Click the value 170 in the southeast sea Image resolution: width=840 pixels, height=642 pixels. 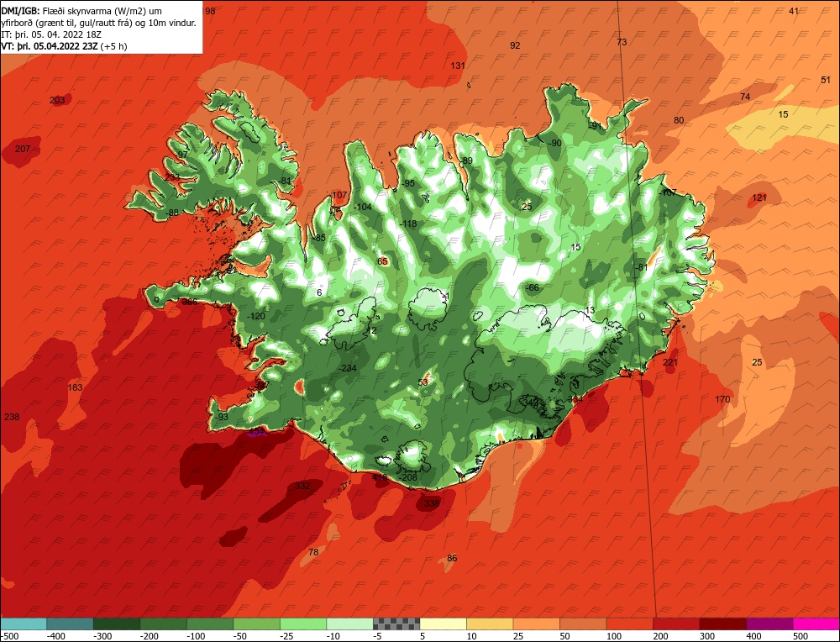pos(722,399)
